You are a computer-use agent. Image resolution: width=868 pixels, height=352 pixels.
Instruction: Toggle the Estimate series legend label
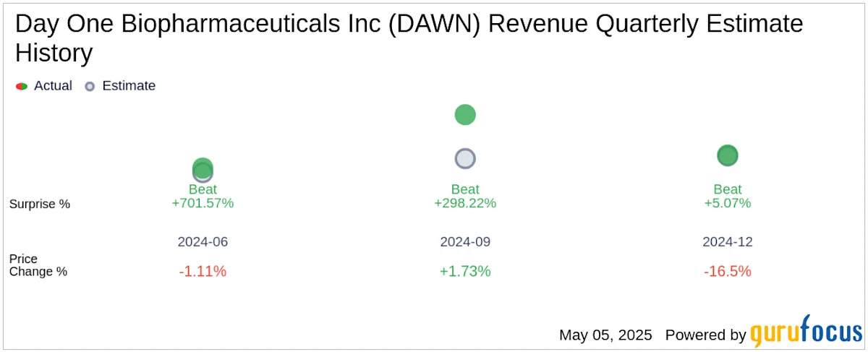pyautogui.click(x=129, y=86)
